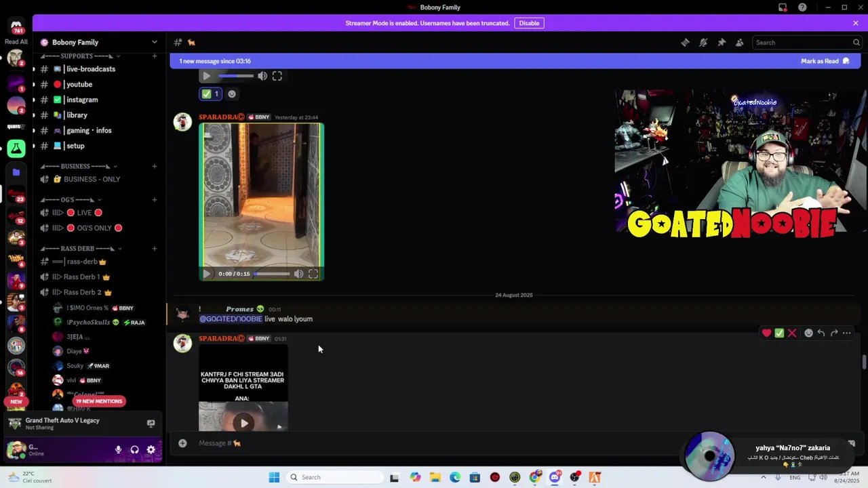Collapse the OG'S category

click(71, 200)
